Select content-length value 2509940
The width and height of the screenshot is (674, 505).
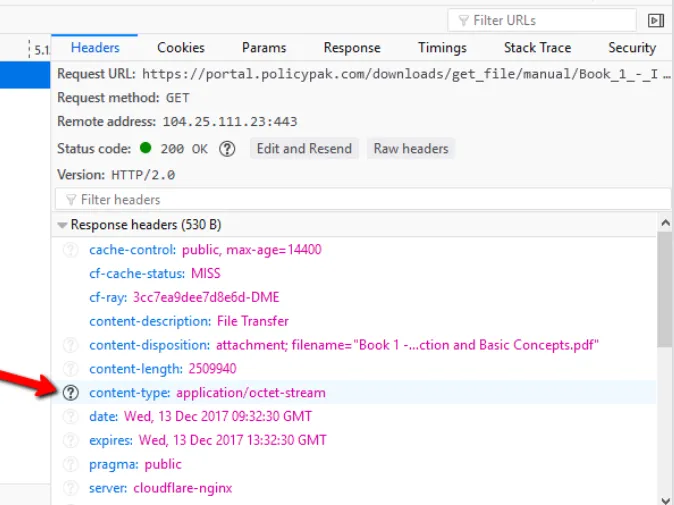pos(212,369)
